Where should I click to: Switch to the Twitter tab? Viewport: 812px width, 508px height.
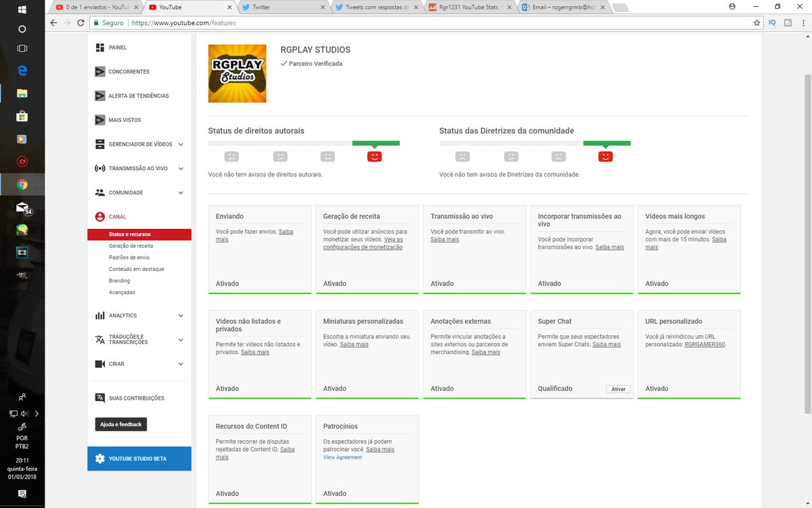point(284,7)
